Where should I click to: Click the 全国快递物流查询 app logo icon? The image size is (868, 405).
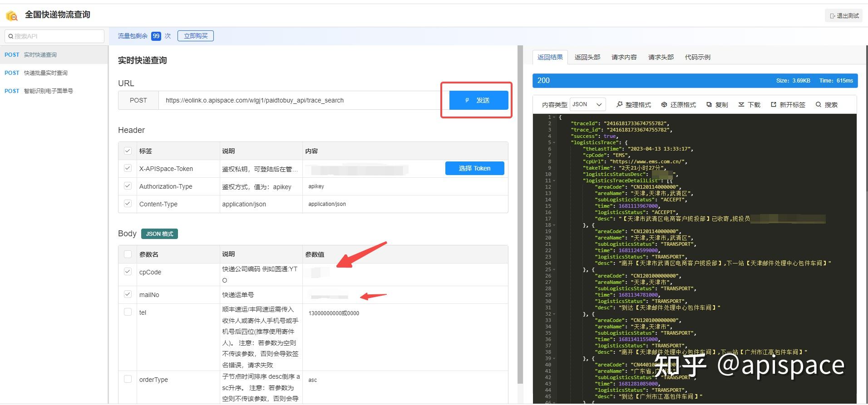point(12,15)
